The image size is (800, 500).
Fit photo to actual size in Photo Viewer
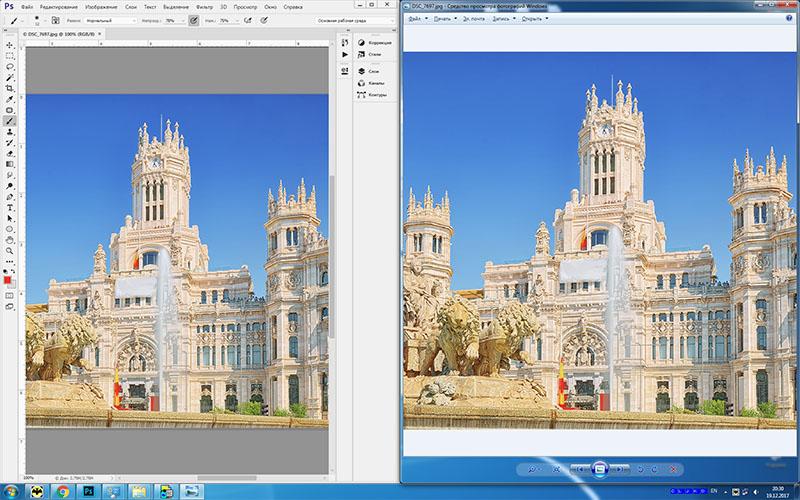pos(556,469)
